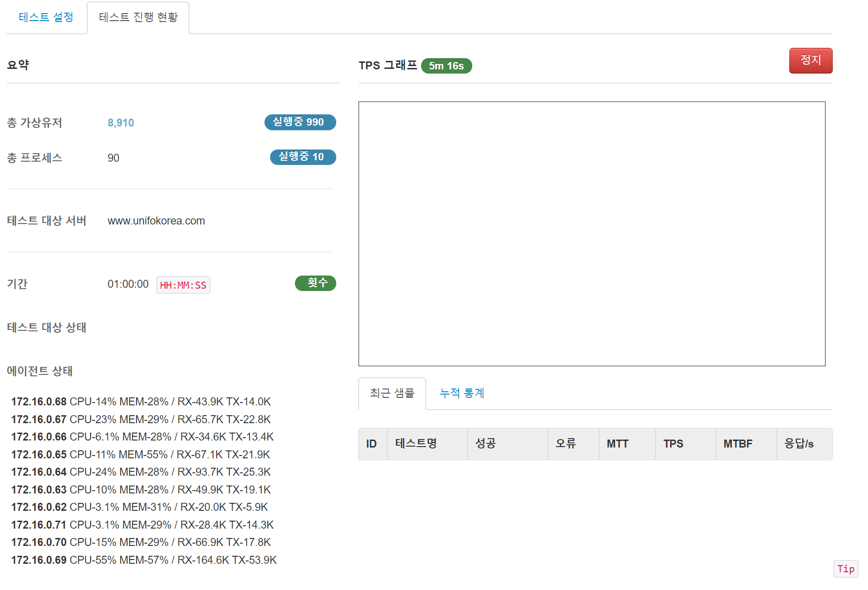Select the 최근 샘플 tab
Viewport: 868px width, 590px height.
pos(392,393)
